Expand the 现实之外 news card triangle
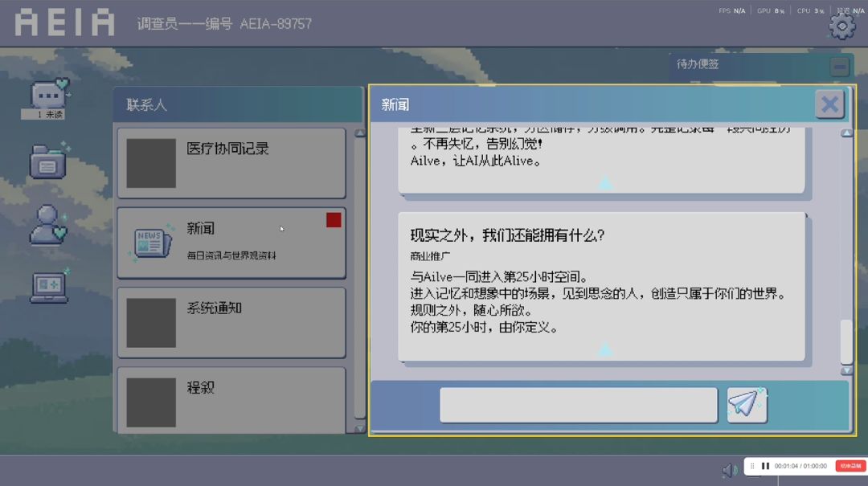Image resolution: width=868 pixels, height=486 pixels. (x=605, y=349)
